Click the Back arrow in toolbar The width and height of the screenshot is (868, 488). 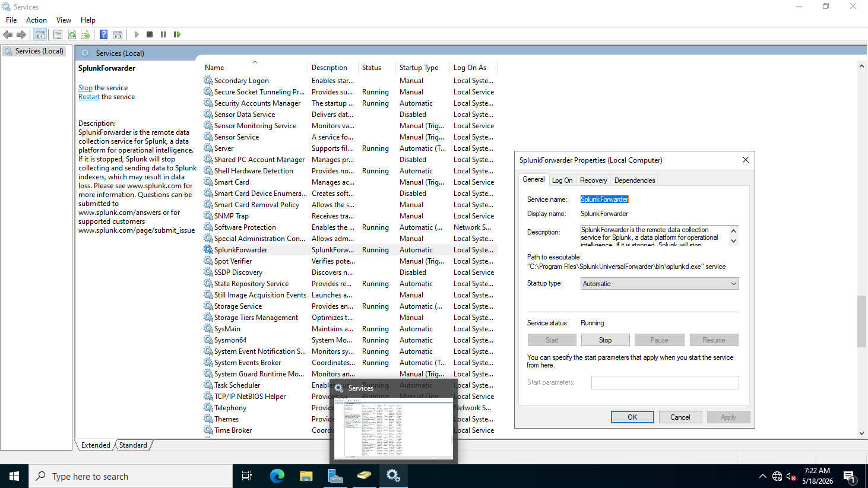tap(8, 34)
